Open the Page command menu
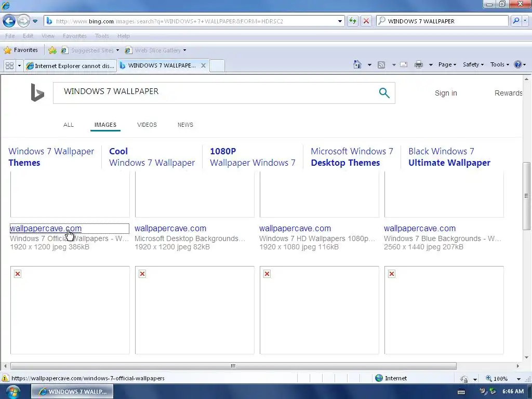The height and width of the screenshot is (399, 532). (447, 64)
